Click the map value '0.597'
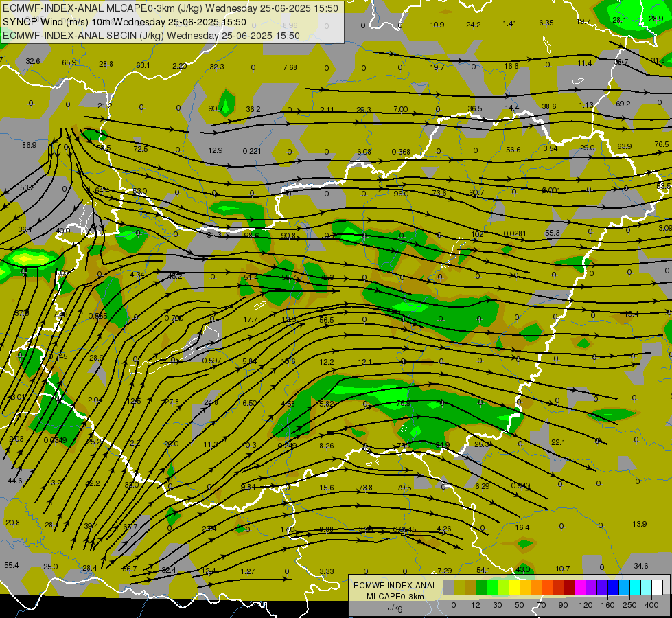672x618 pixels. (211, 360)
